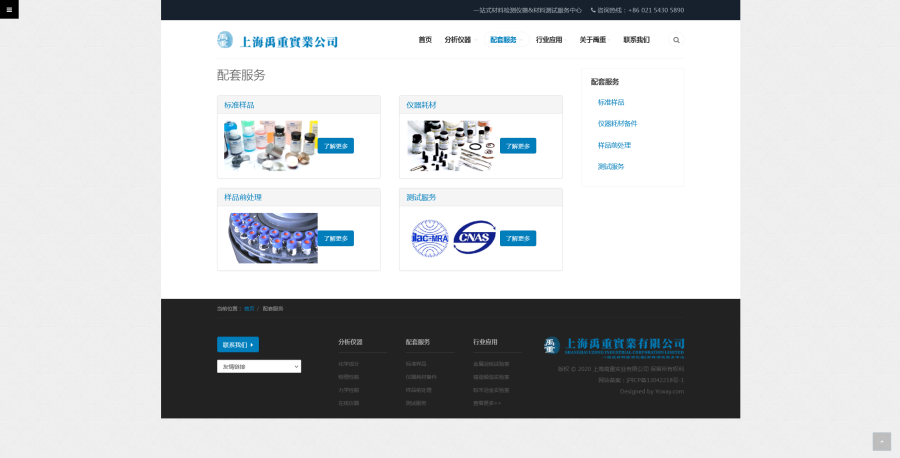Select 仪器耗材备件 in the sidebar
This screenshot has width=900, height=458.
(617, 124)
